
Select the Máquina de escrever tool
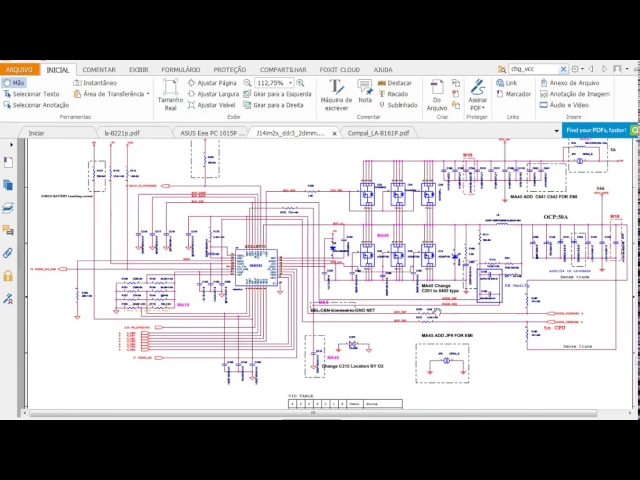[x=336, y=95]
